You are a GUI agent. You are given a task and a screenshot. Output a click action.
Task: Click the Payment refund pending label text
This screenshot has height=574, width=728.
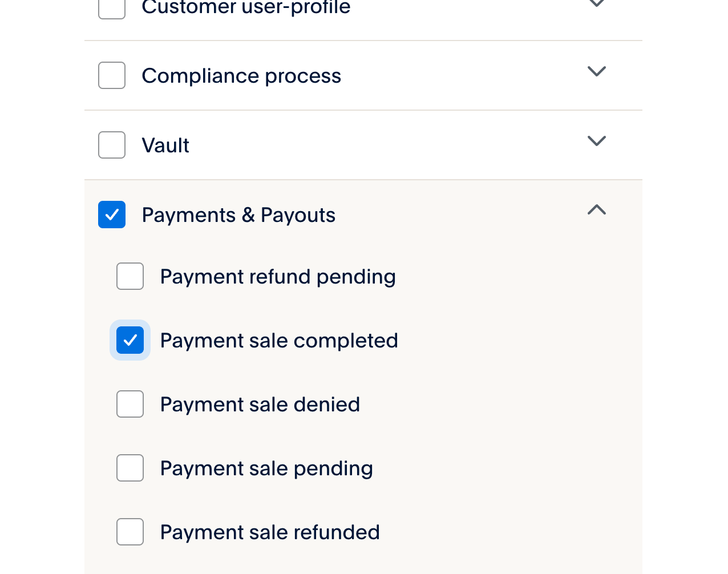278,277
